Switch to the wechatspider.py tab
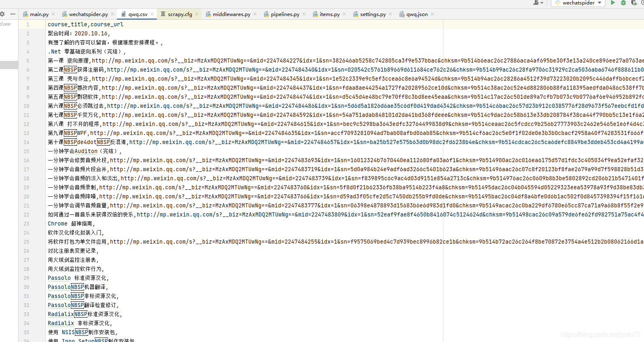This screenshot has width=644, height=342. coord(88,14)
